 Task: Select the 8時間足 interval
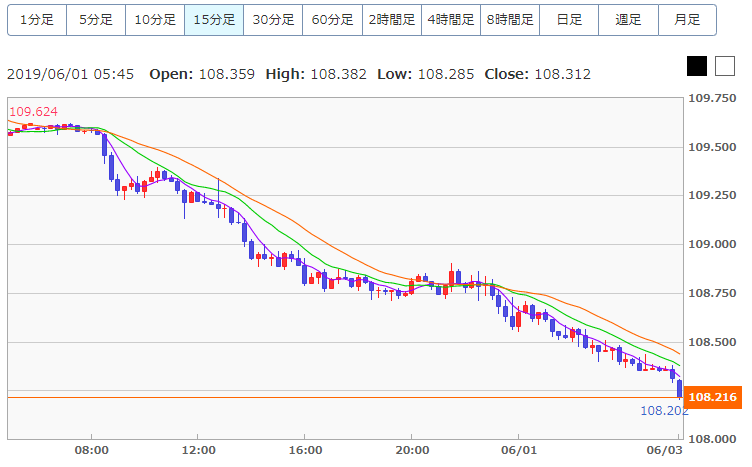tap(510, 19)
